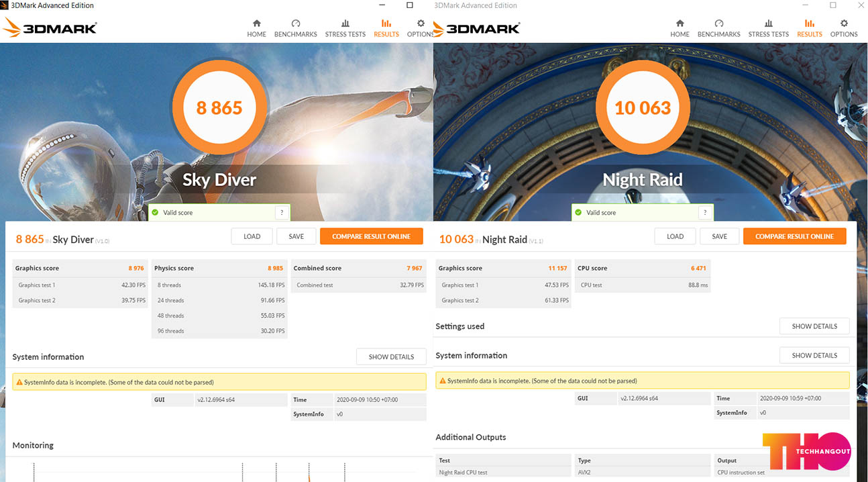Open OPTIONS in the Sky Diver window
Screen dimensions: 868x482
pos(420,28)
